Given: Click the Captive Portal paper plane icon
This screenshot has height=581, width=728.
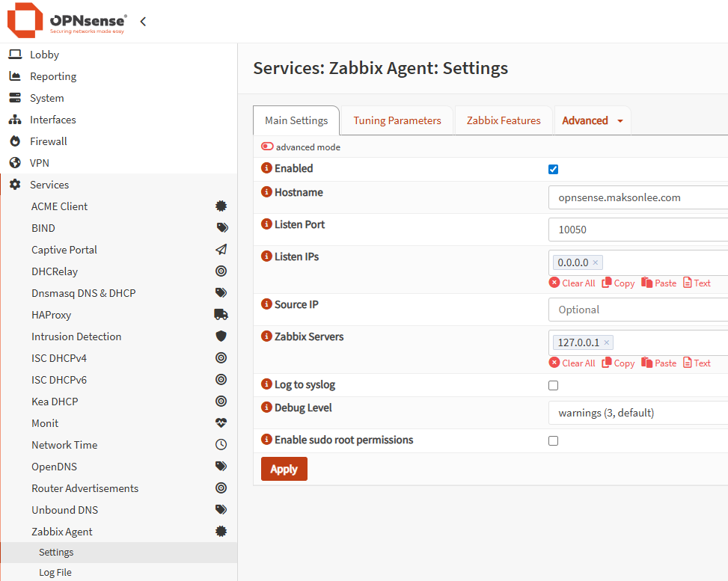Looking at the screenshot, I should tap(221, 250).
